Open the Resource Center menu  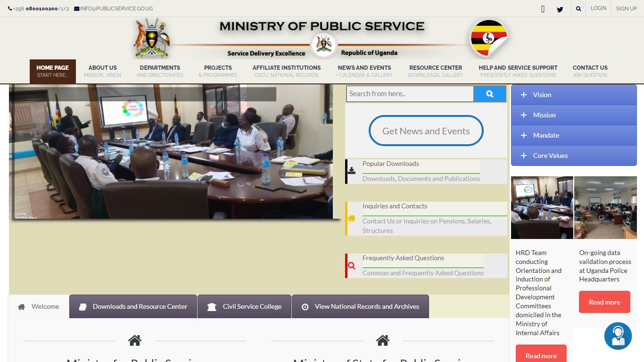pyautogui.click(x=436, y=71)
